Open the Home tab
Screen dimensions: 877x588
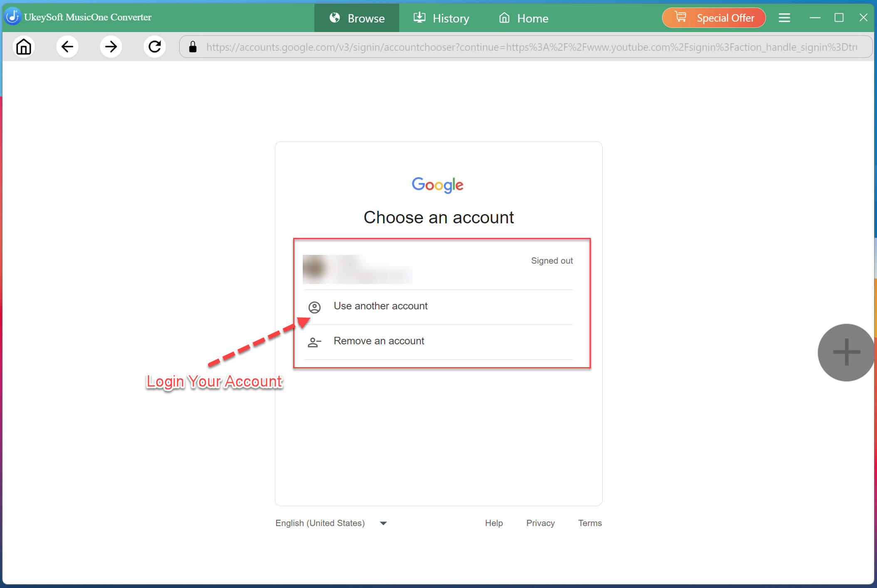(524, 18)
